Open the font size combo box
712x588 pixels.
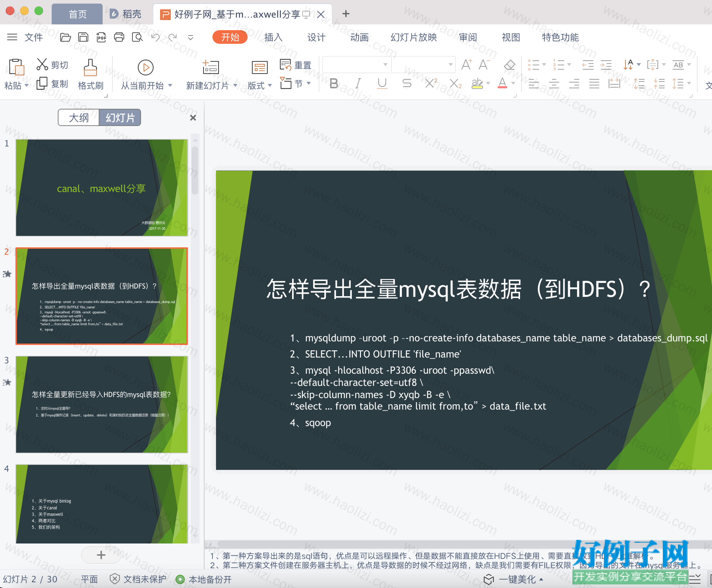(x=423, y=65)
